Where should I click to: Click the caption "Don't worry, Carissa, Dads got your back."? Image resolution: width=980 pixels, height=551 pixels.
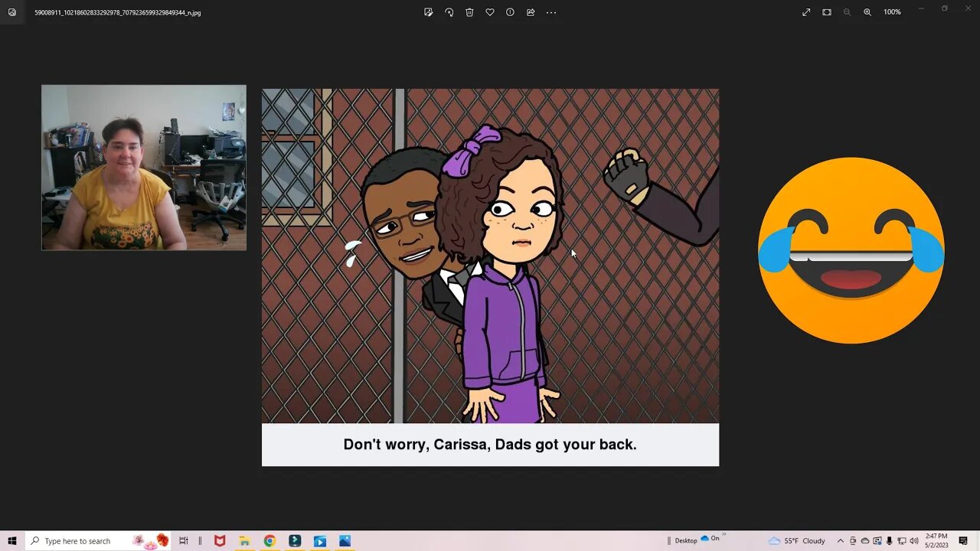490,445
